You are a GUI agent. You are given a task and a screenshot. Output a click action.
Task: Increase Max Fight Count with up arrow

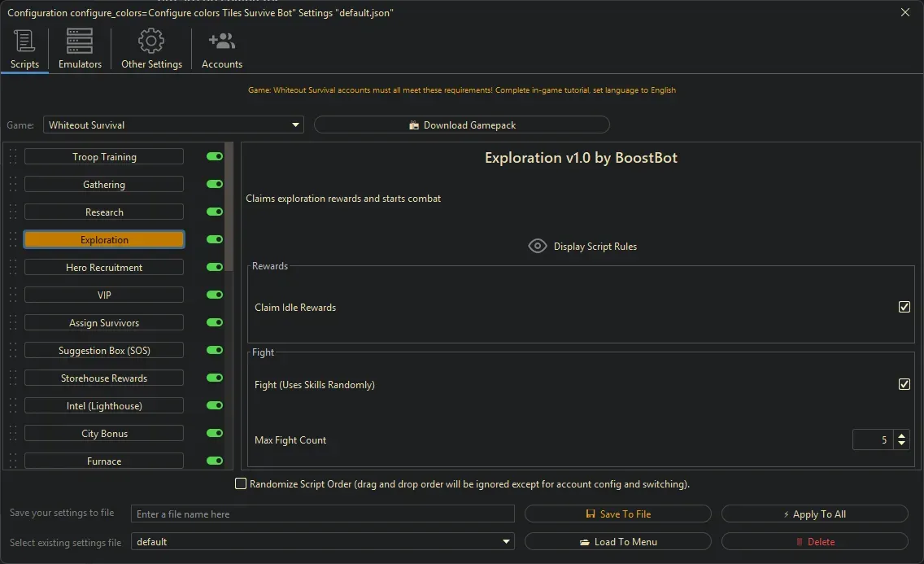(x=901, y=435)
